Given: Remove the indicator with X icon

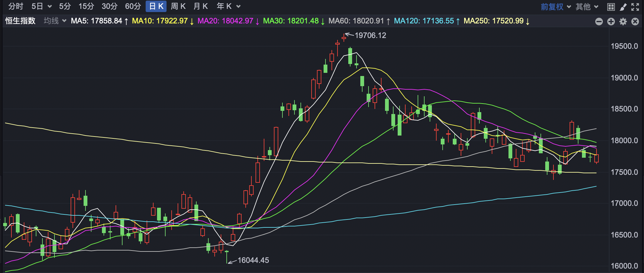Looking at the screenshot, I should pos(635,22).
